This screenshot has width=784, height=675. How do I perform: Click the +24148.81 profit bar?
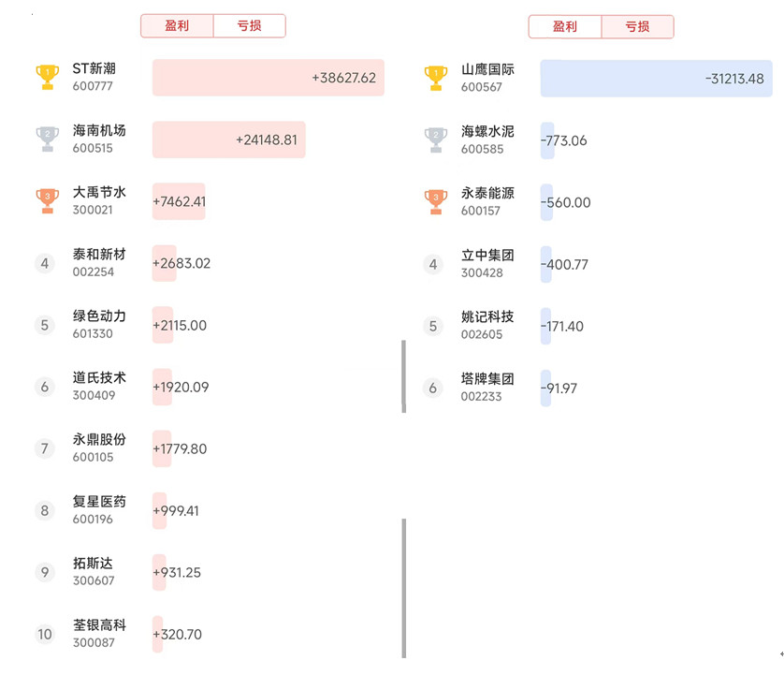[228, 139]
